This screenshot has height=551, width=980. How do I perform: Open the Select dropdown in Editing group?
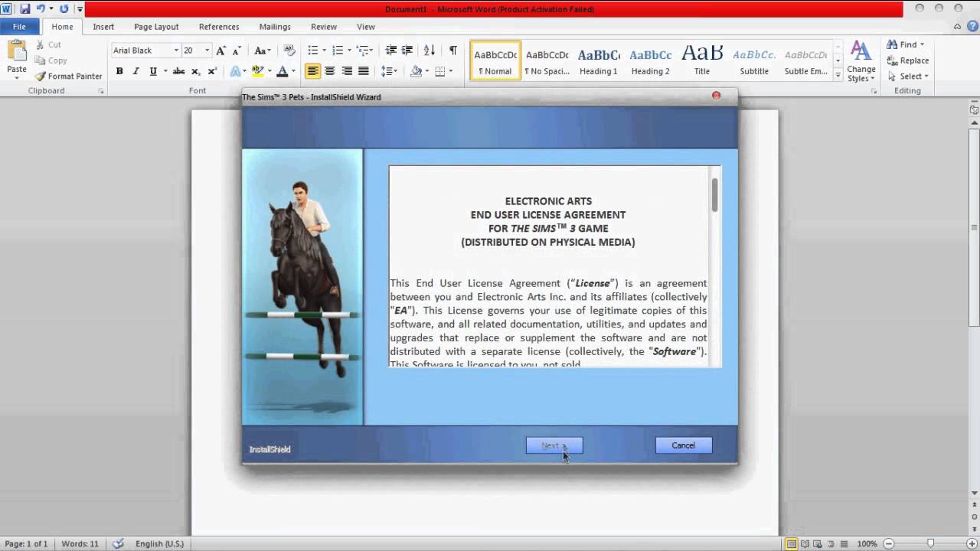point(908,77)
